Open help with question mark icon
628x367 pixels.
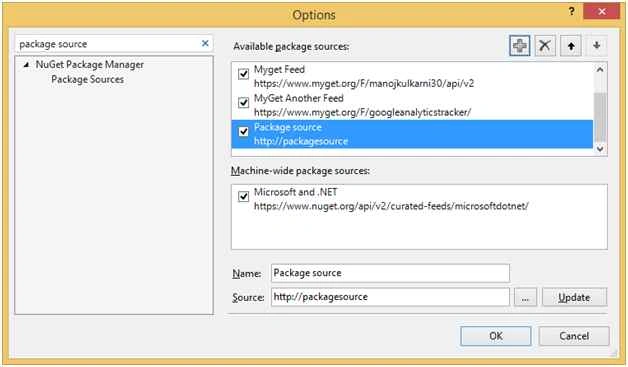click(x=572, y=12)
